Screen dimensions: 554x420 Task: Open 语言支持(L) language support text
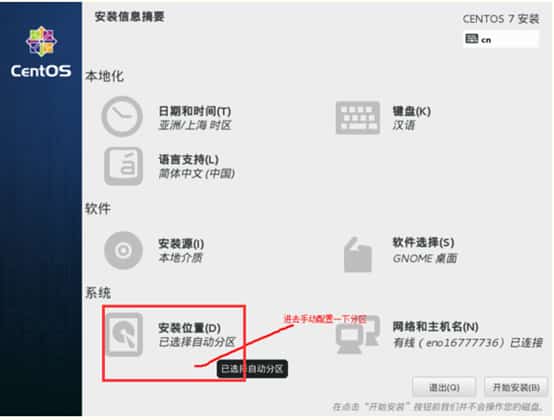pyautogui.click(x=188, y=160)
